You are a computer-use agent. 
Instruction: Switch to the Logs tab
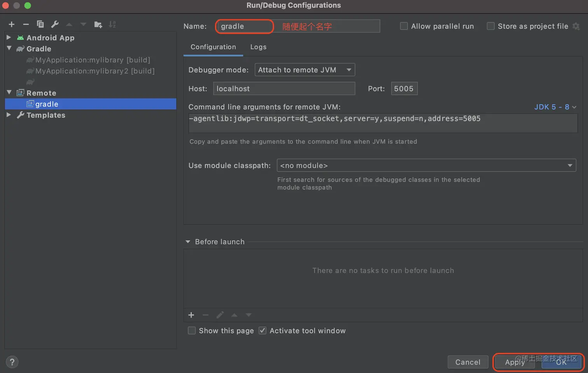[258, 47]
